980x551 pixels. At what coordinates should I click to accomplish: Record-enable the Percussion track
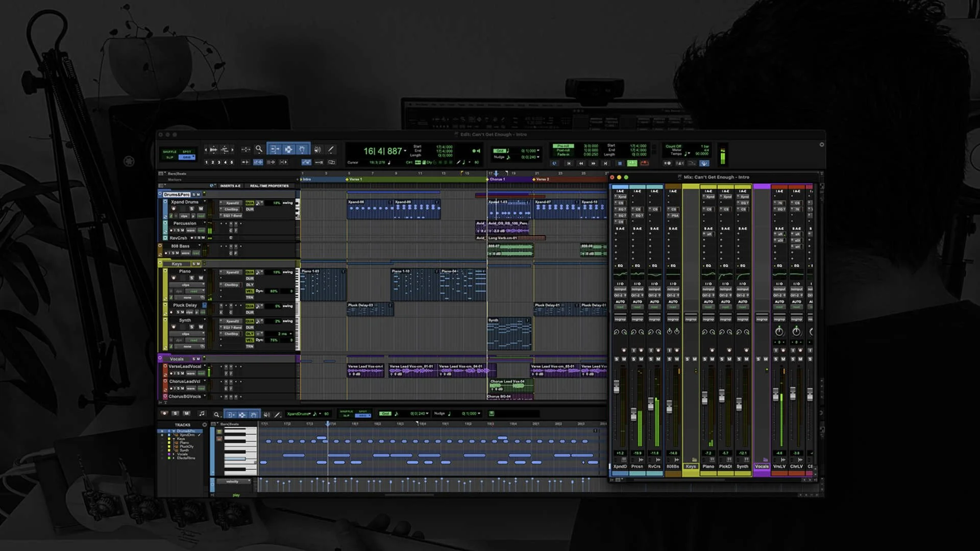(171, 230)
